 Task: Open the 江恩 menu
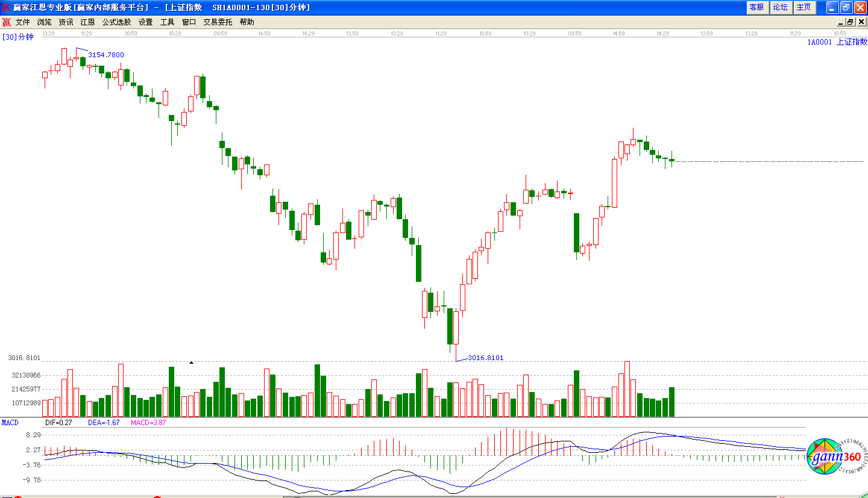pos(87,22)
